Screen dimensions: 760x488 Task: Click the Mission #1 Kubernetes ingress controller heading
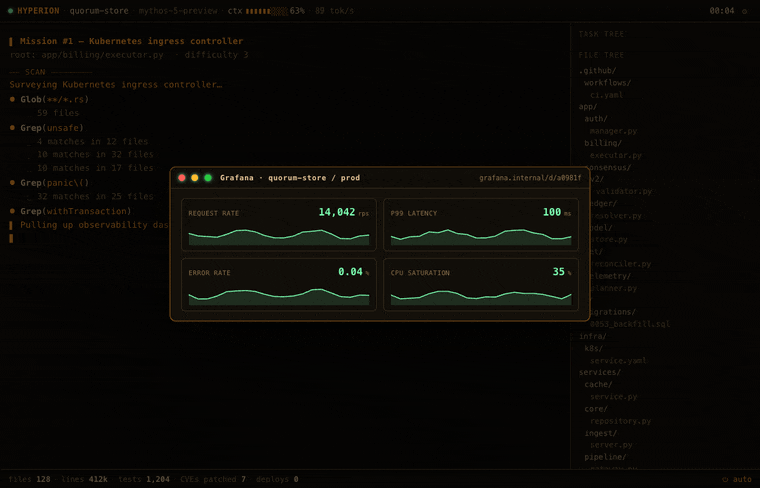(131, 41)
